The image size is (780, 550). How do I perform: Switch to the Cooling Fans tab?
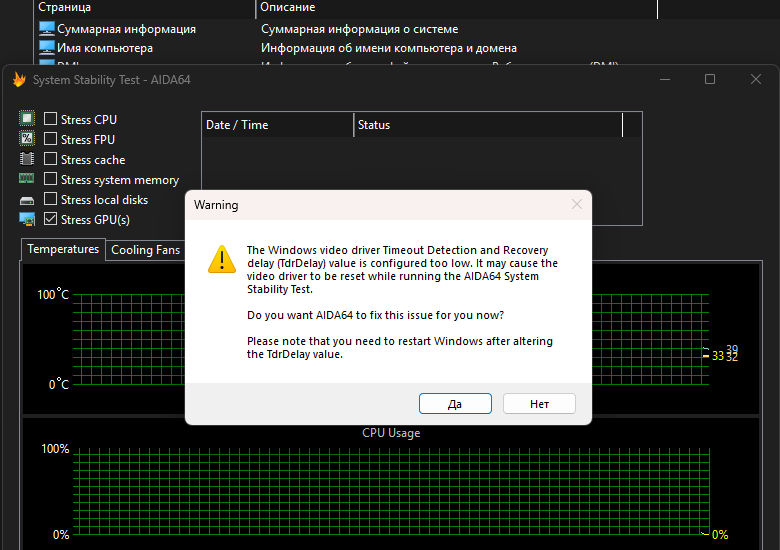click(145, 250)
